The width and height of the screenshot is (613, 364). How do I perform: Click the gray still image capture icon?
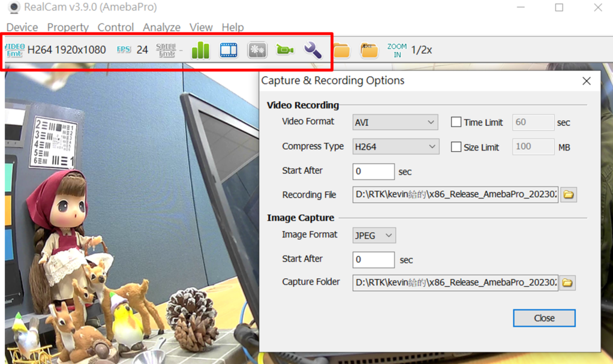point(257,50)
